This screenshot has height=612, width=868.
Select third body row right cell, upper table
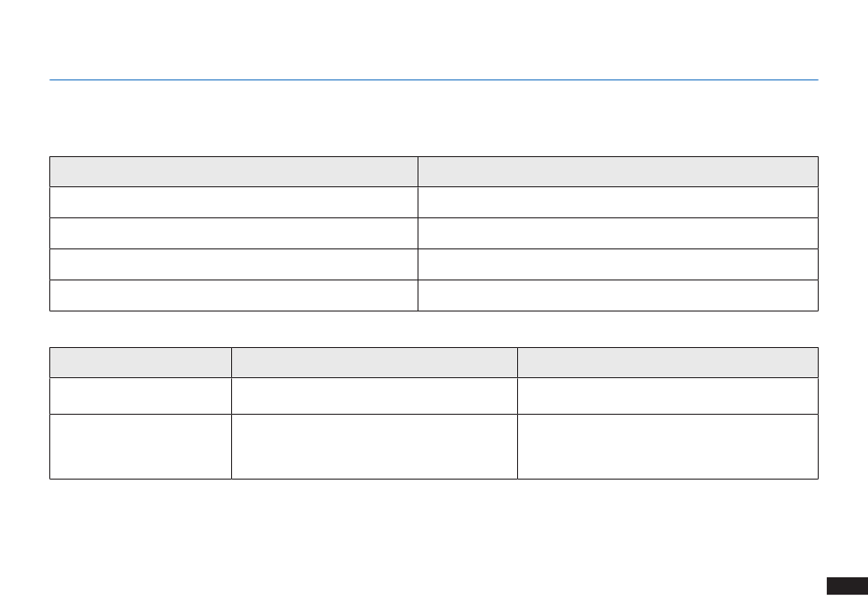pyautogui.click(x=618, y=264)
